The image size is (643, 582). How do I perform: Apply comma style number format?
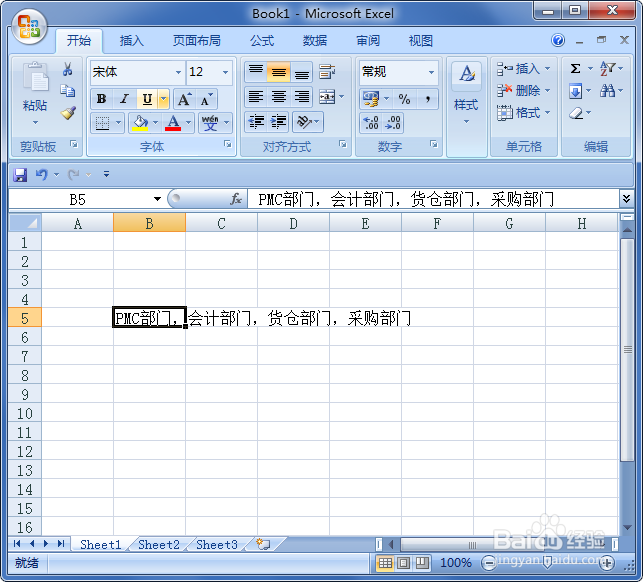pos(428,99)
